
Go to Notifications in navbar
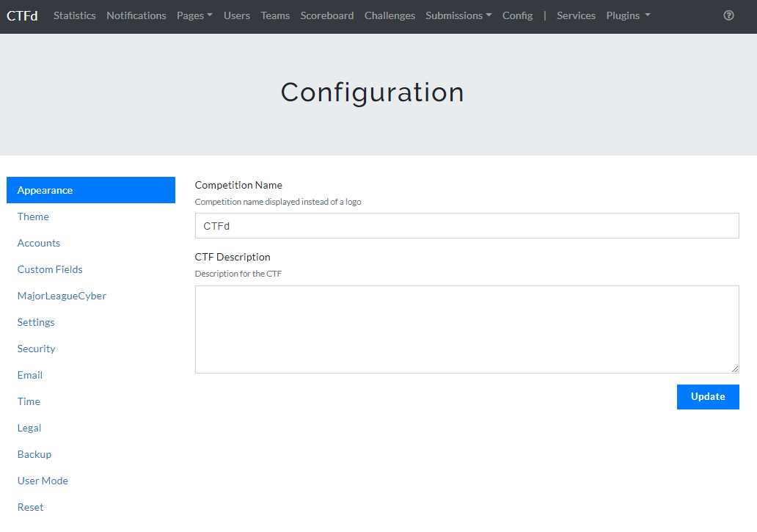[136, 15]
